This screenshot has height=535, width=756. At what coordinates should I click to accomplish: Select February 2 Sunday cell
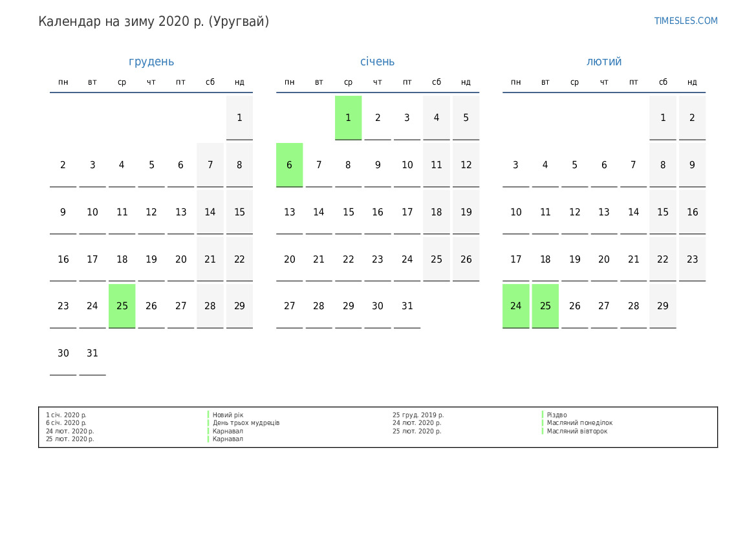[693, 118]
